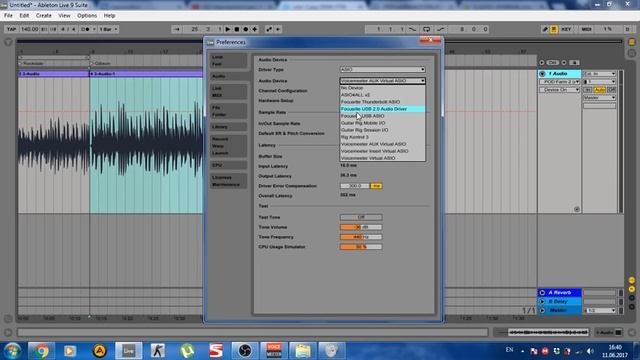Screen dimensions: 640x360
Task: Open OBS Studio from the taskbar
Action: 244,351
